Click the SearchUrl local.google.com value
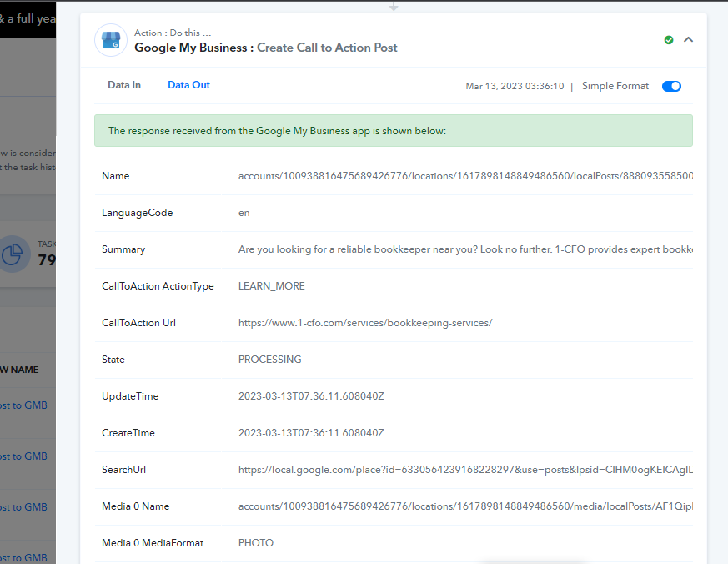The width and height of the screenshot is (728, 564). click(x=465, y=470)
